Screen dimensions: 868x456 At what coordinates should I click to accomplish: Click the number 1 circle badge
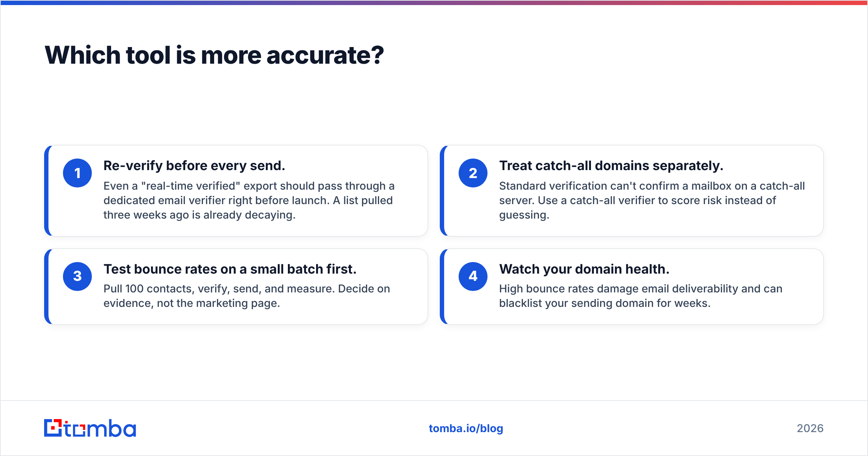click(x=77, y=173)
